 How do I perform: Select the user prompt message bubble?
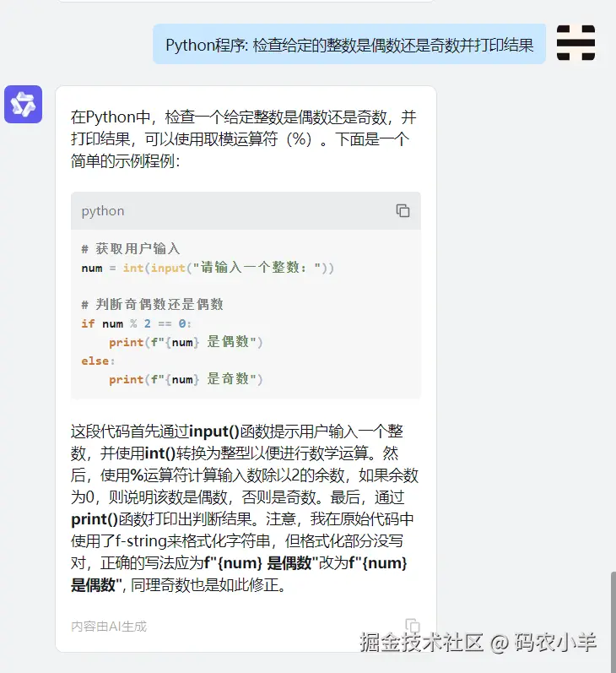[x=349, y=44]
